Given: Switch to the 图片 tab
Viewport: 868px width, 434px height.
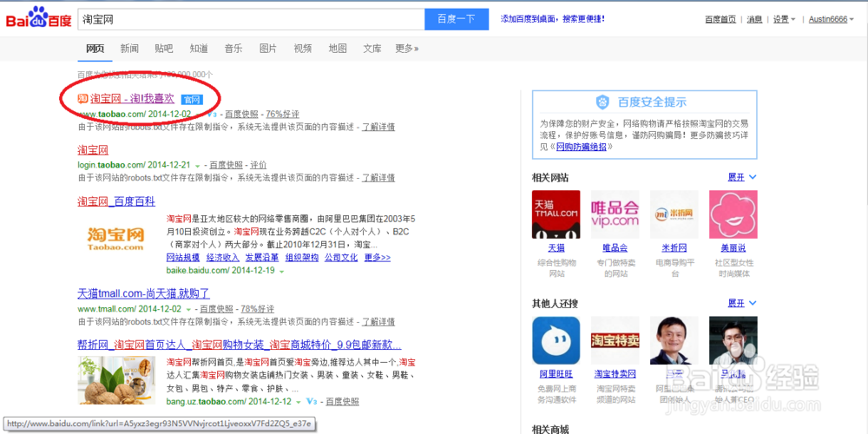Looking at the screenshot, I should click(x=268, y=49).
